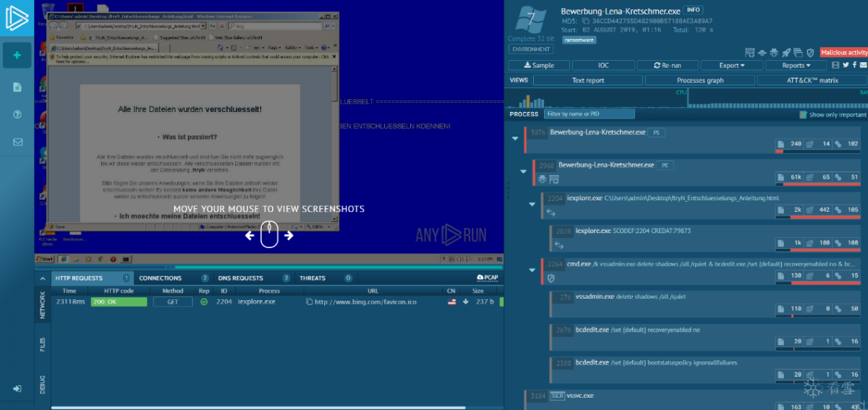Share the task on Twitter

pos(846,65)
